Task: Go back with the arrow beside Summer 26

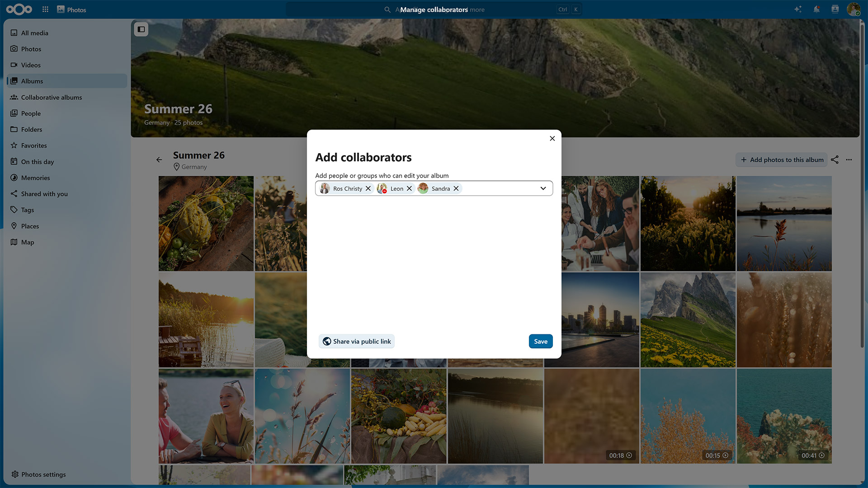Action: click(x=159, y=160)
